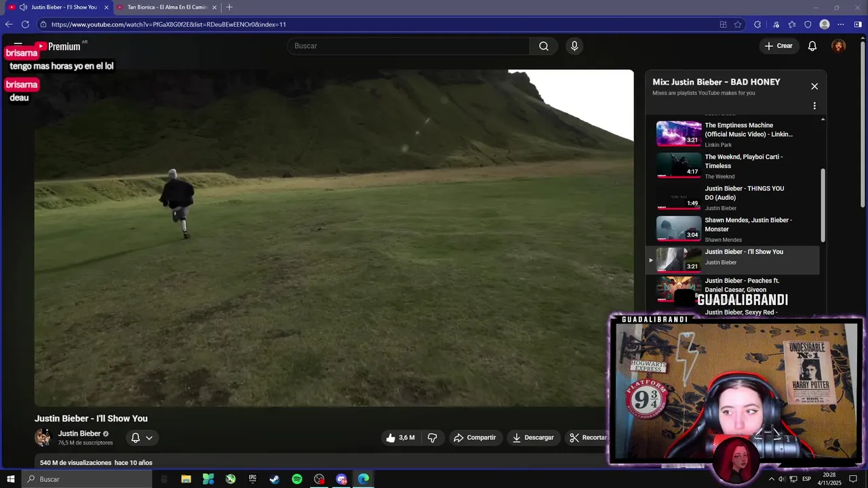Viewport: 868px width, 488px height.
Task: Open the address bar apps icon
Action: click(x=723, y=24)
